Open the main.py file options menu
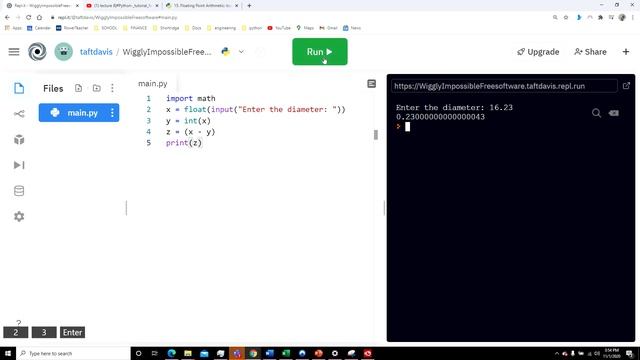The height and width of the screenshot is (360, 640). [112, 113]
